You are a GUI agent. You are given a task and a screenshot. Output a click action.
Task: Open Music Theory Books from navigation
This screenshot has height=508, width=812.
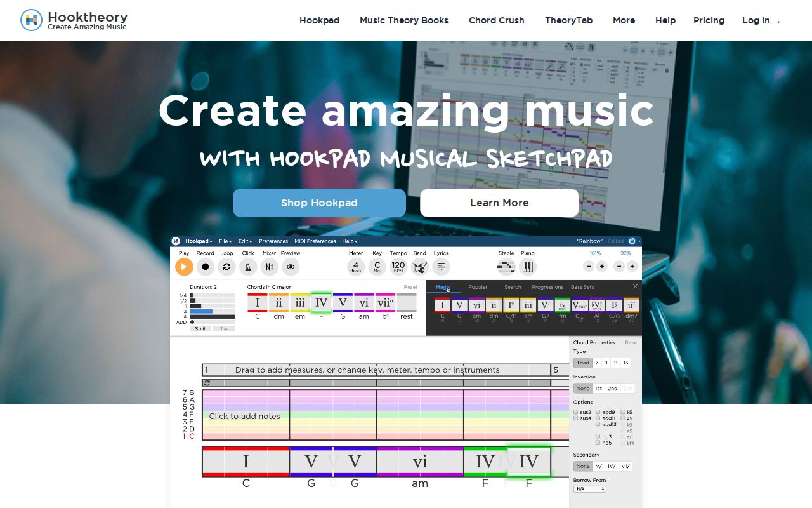point(404,20)
